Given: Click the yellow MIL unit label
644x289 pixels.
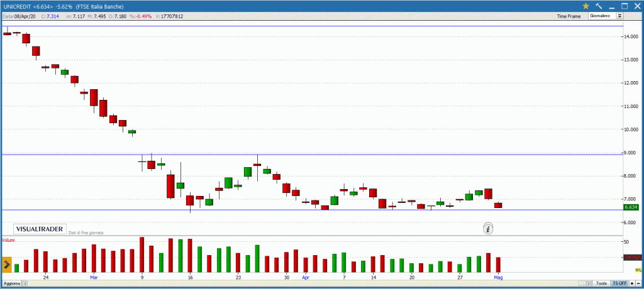Looking at the screenshot, I should (x=638, y=270).
